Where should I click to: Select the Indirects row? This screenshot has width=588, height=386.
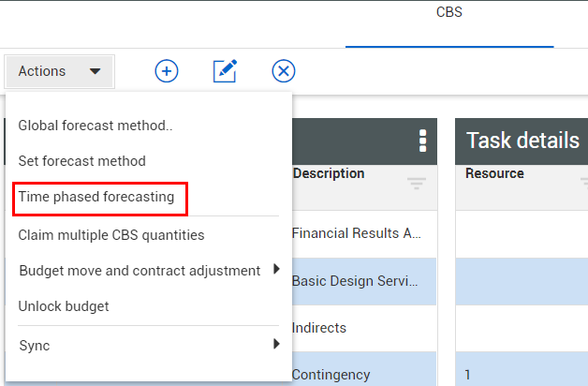pyautogui.click(x=360, y=328)
